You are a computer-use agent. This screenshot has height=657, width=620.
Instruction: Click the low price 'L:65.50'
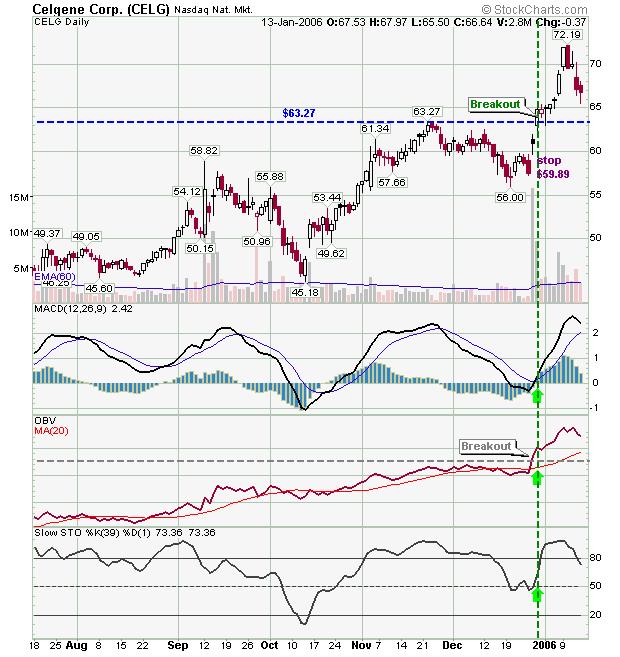click(x=431, y=22)
